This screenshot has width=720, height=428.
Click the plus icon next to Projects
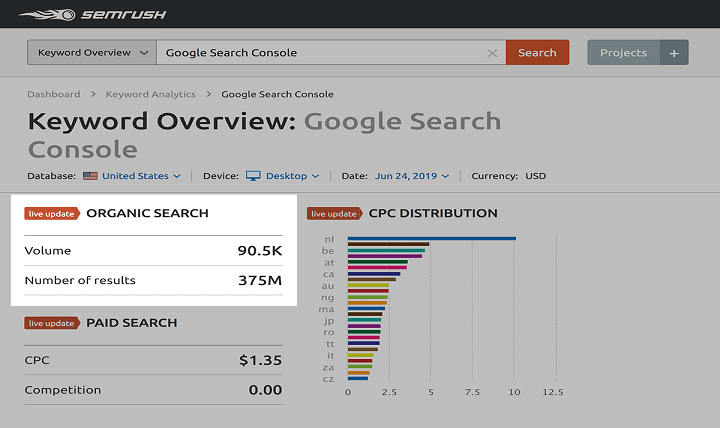coord(674,53)
